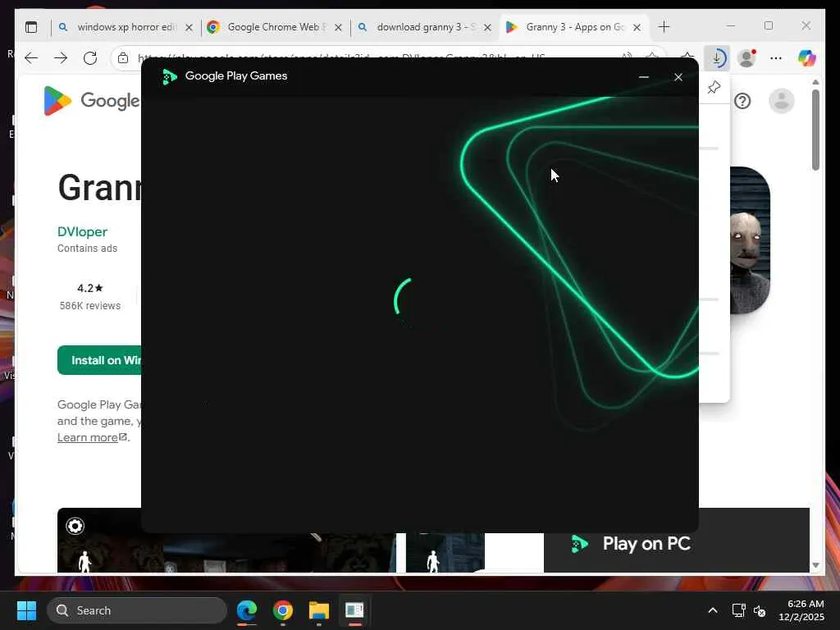Open the Windows Start menu
The width and height of the screenshot is (840, 630).
pyautogui.click(x=26, y=610)
